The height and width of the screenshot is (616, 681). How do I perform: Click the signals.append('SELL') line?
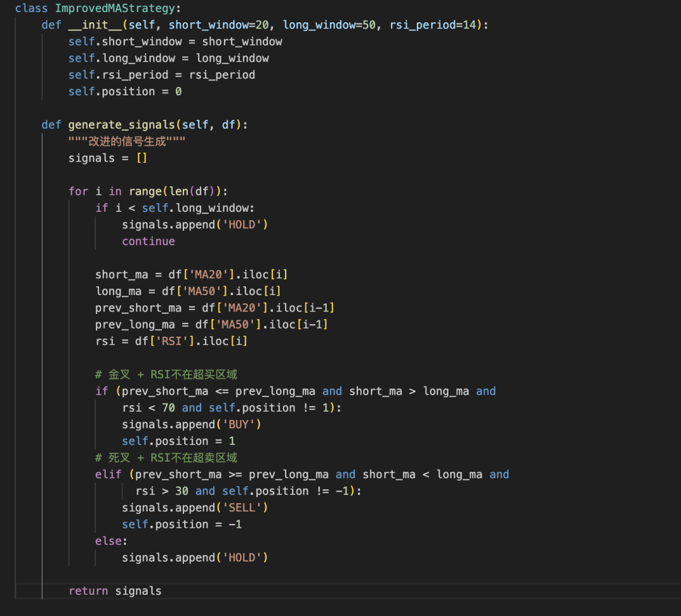click(x=195, y=508)
